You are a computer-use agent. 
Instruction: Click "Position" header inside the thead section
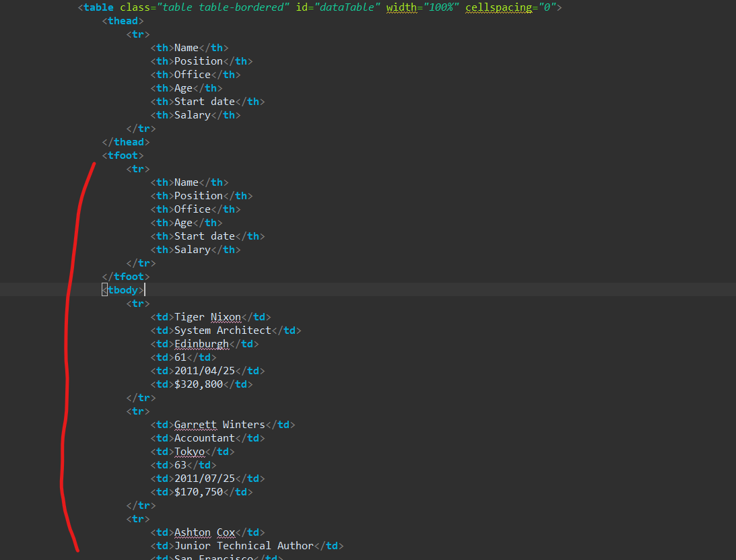pos(199,61)
